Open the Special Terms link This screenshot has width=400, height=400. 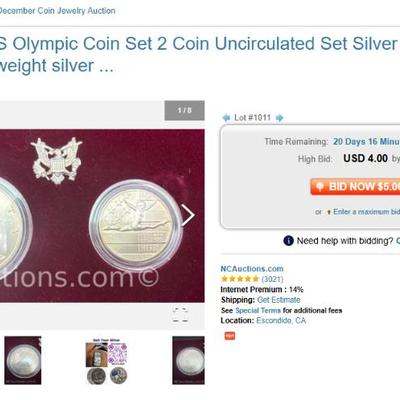[x=258, y=310]
